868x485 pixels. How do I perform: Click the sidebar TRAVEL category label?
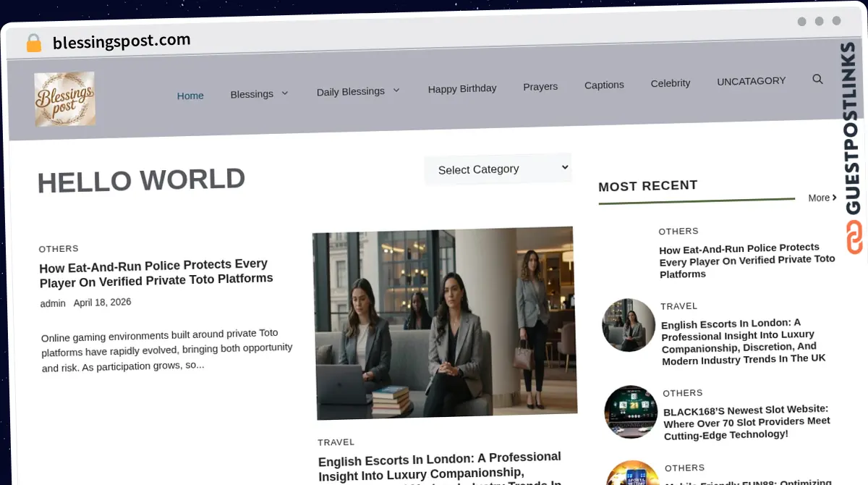pos(679,306)
